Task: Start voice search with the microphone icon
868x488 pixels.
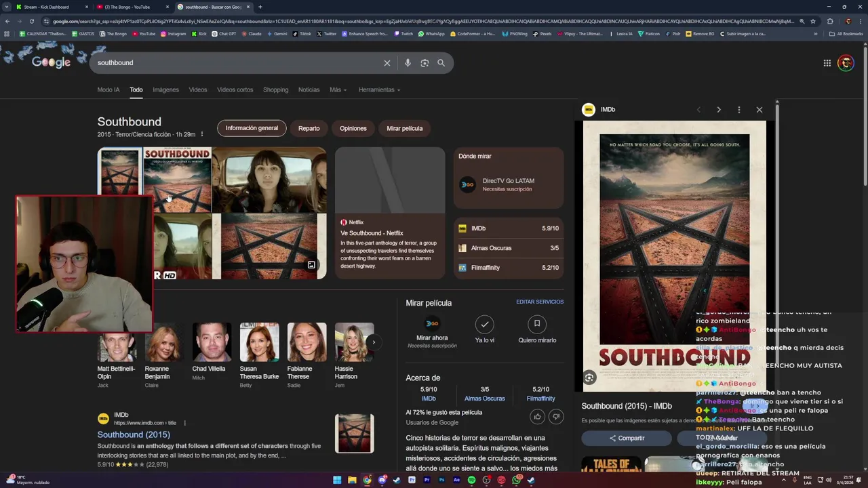Action: click(408, 63)
